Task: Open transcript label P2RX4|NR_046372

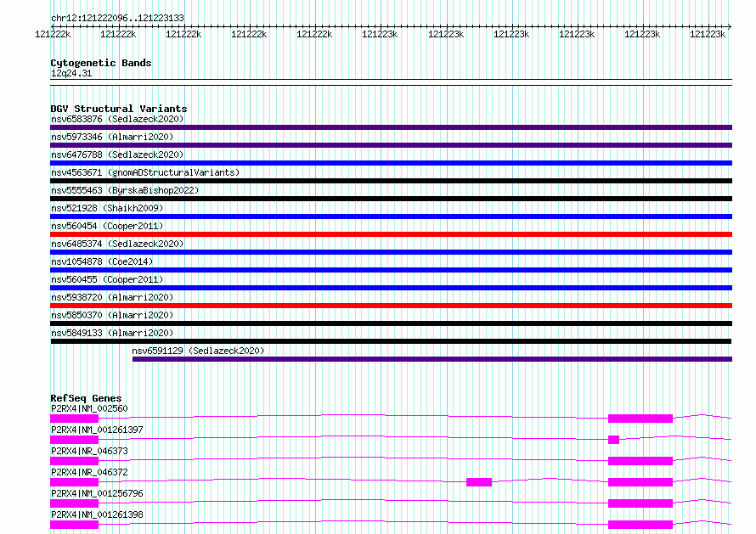Action: click(89, 472)
